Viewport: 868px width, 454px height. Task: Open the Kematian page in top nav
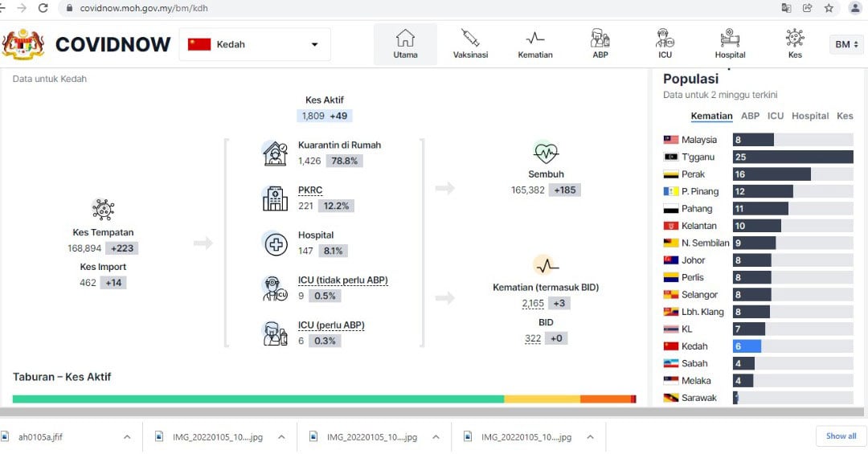tap(534, 44)
